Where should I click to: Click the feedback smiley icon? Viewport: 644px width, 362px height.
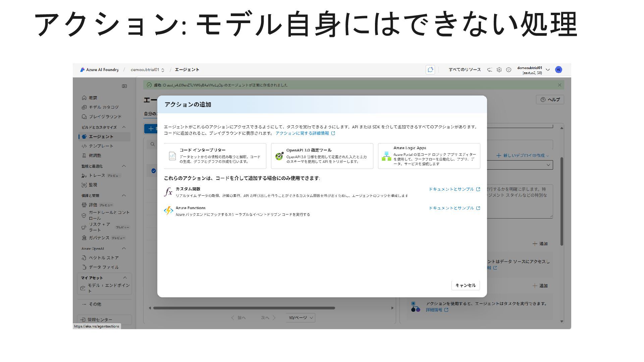(508, 70)
